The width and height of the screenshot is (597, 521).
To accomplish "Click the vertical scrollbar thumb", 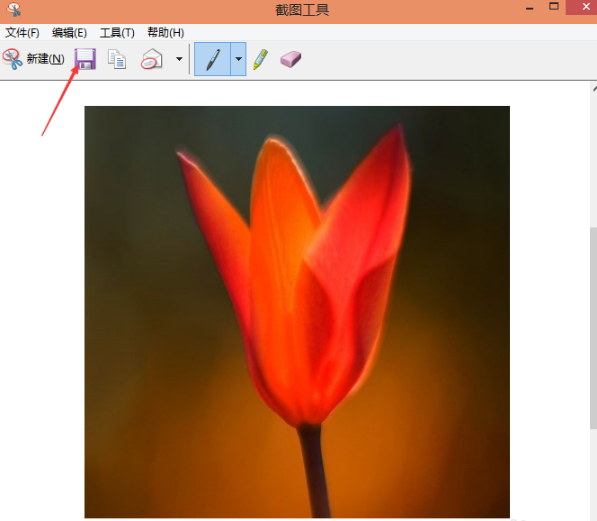I will click(593, 328).
